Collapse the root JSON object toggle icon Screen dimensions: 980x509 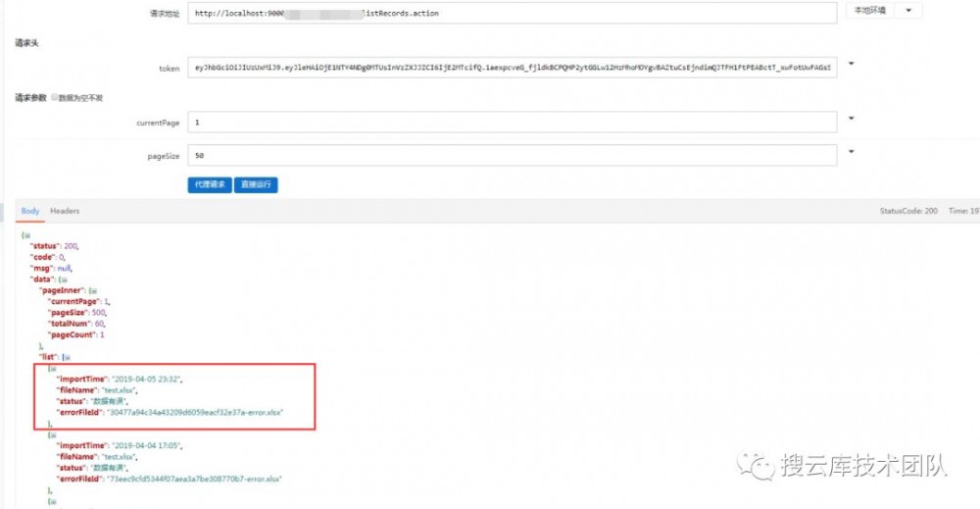26,235
